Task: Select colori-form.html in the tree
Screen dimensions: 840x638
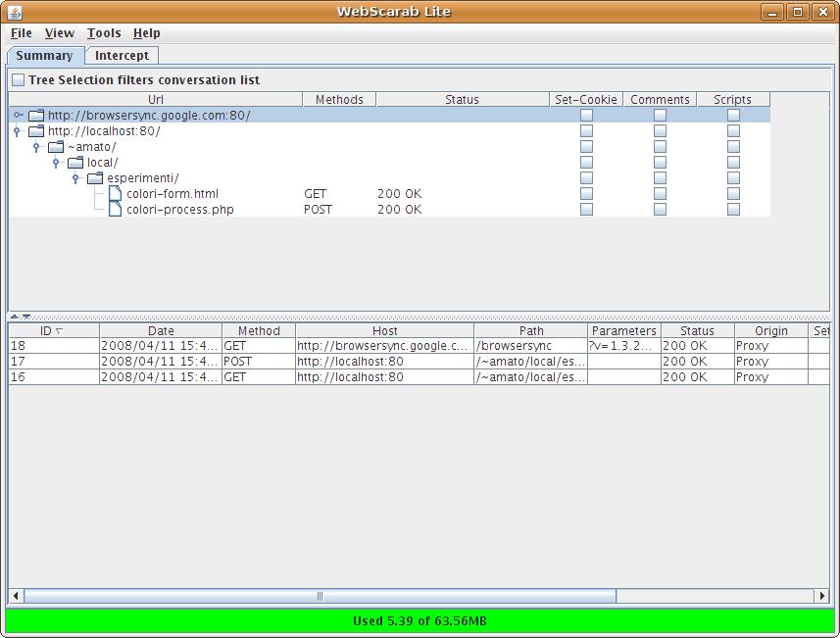Action: 172,193
